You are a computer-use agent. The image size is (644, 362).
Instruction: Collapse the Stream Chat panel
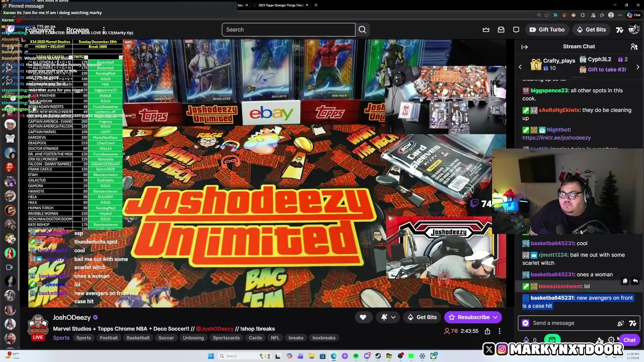(x=525, y=47)
